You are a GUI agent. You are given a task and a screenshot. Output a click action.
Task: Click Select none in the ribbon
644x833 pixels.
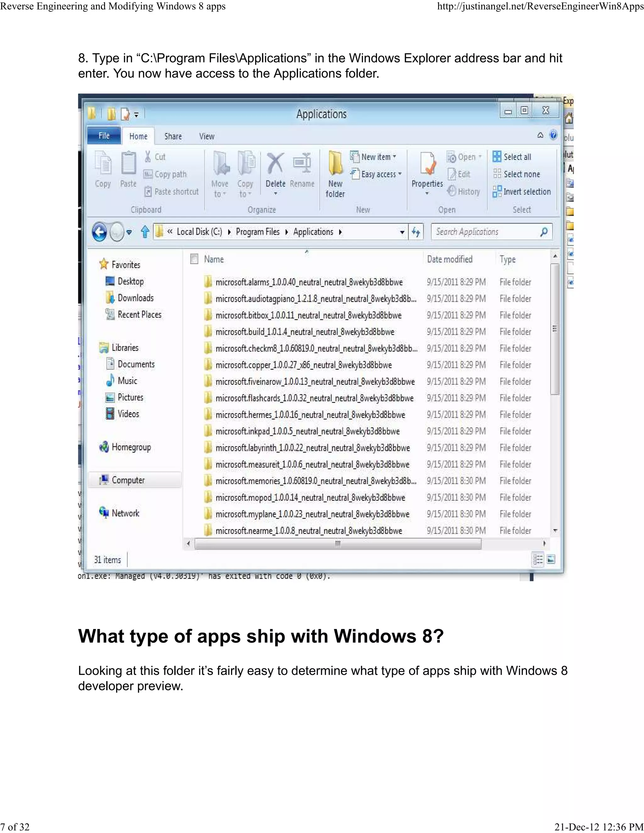[x=517, y=174]
